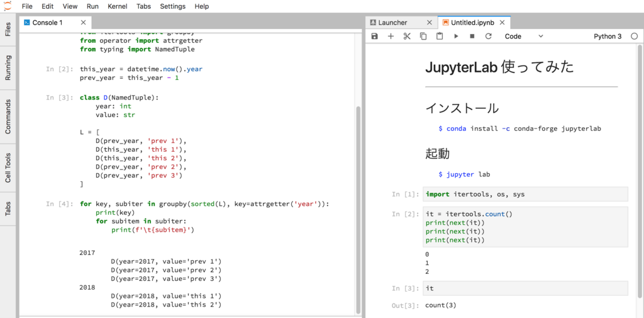Save the notebook with floppy disk icon
This screenshot has width=644, height=318.
point(374,36)
